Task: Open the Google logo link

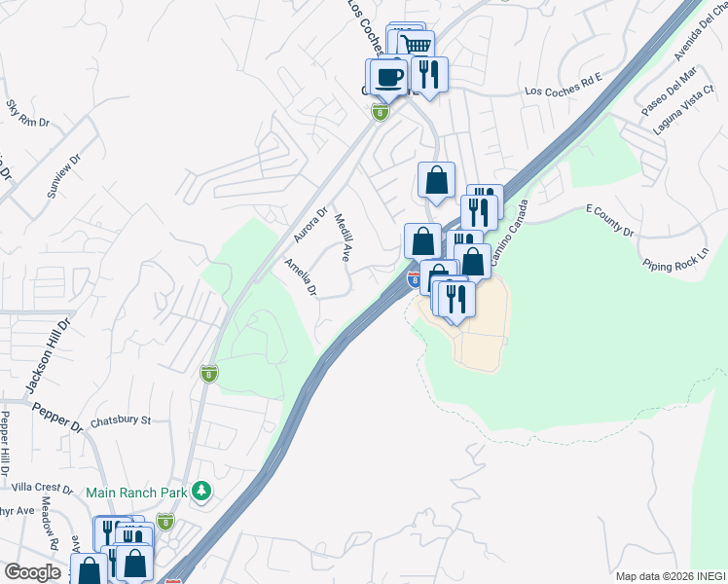Action: (32, 573)
